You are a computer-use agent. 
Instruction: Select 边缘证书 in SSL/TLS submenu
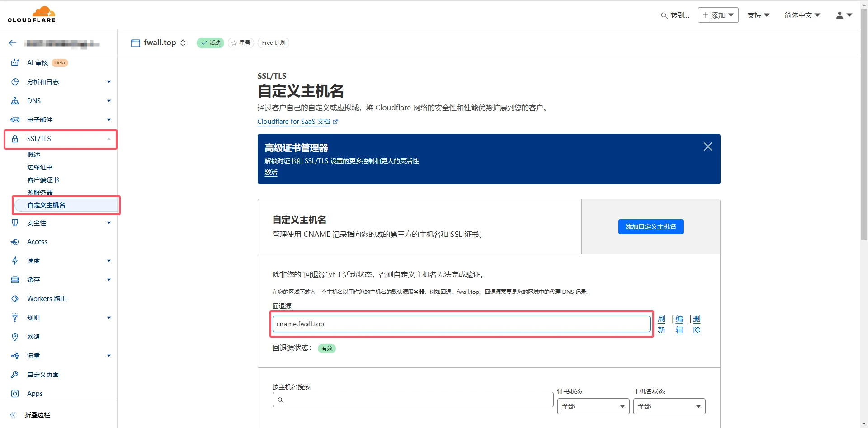click(40, 167)
